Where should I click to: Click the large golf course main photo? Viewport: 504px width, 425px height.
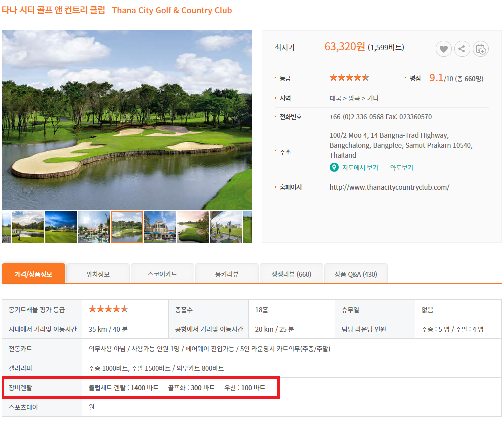click(127, 120)
